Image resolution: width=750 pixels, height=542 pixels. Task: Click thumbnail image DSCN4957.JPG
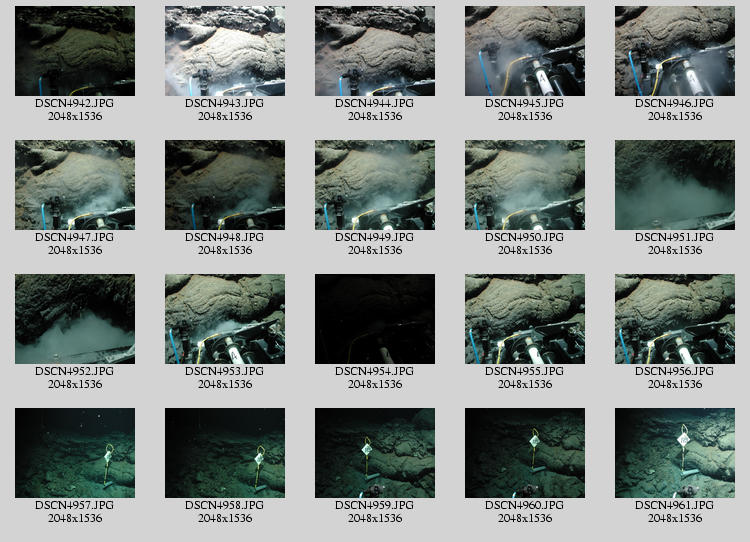(75, 453)
